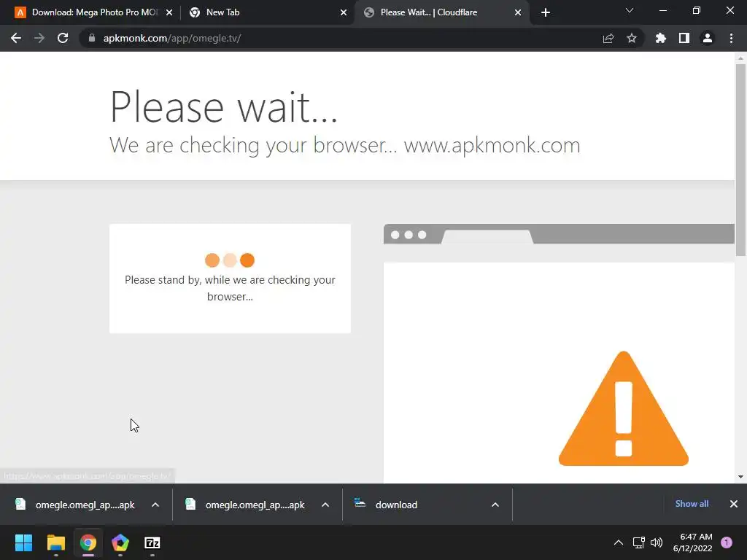This screenshot has width=747, height=560.
Task: Open the tab search chevron
Action: click(x=630, y=10)
